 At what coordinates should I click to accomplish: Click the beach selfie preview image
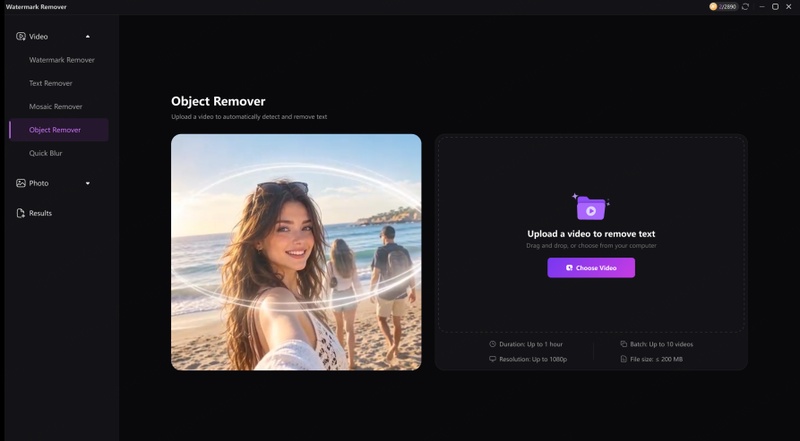click(296, 252)
